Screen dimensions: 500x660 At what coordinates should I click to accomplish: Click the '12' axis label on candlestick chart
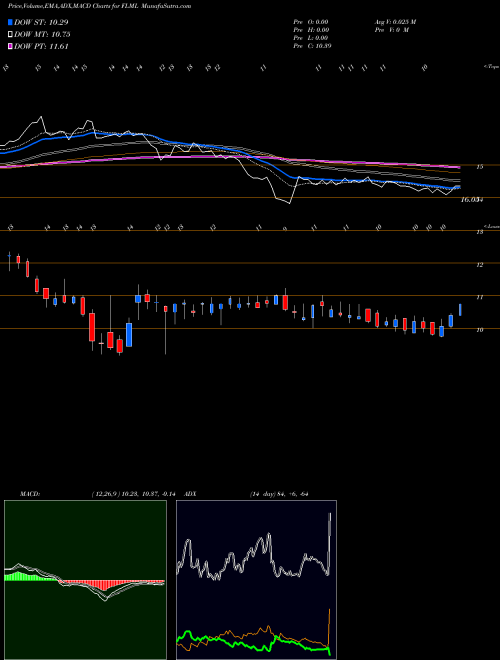[x=479, y=265]
